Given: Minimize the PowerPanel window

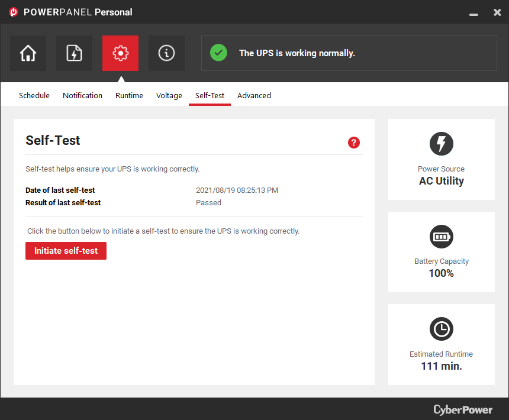Looking at the screenshot, I should (x=473, y=14).
